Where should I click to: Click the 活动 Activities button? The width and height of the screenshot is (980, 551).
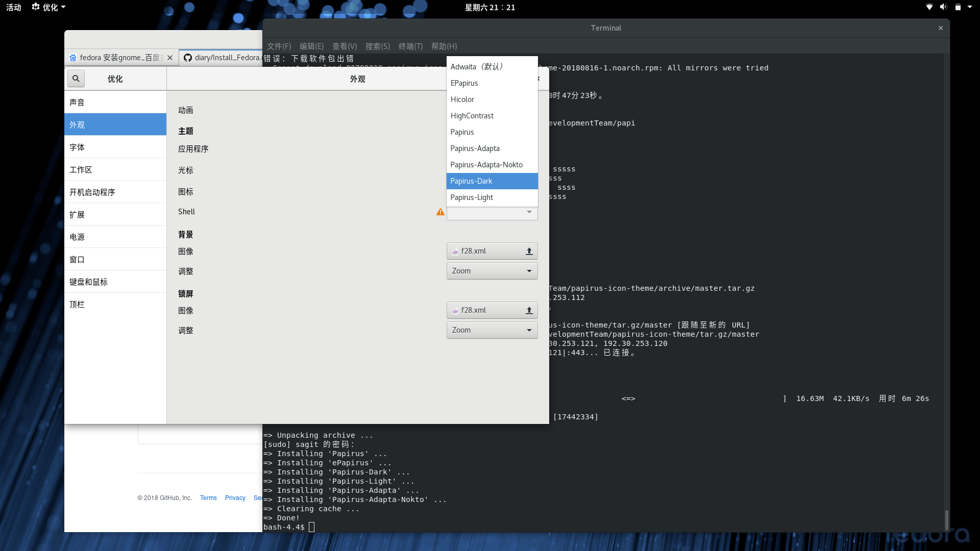[x=14, y=7]
